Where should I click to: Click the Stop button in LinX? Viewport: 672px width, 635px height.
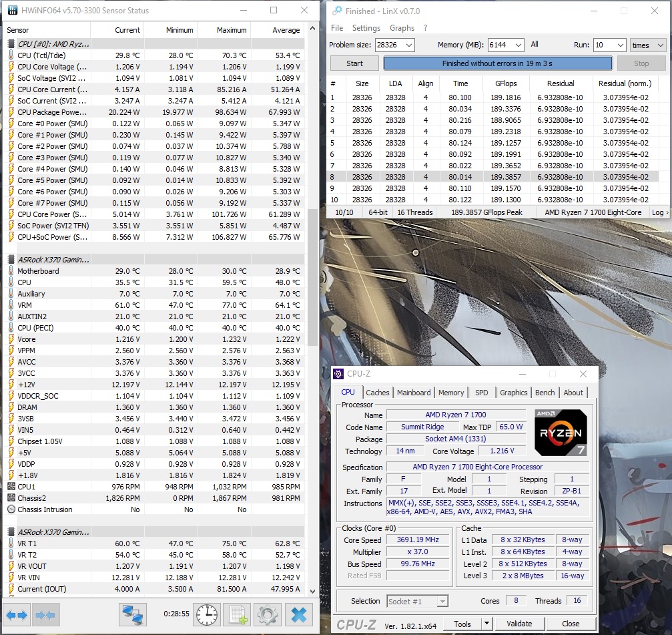tap(641, 63)
